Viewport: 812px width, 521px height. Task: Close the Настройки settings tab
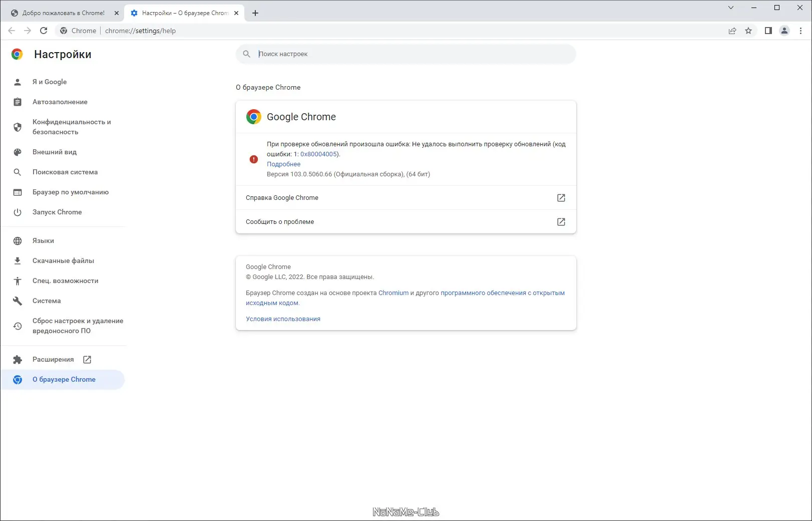point(236,13)
